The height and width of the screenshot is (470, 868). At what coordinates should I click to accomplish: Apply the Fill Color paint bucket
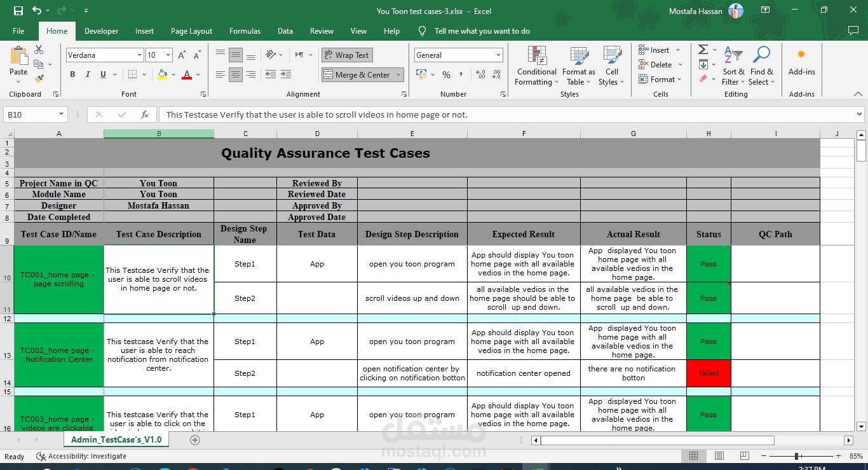(162, 74)
